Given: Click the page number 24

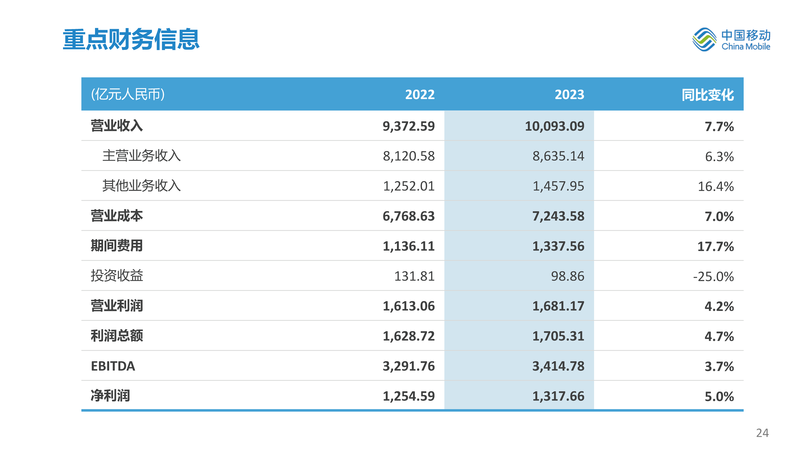Looking at the screenshot, I should (762, 433).
